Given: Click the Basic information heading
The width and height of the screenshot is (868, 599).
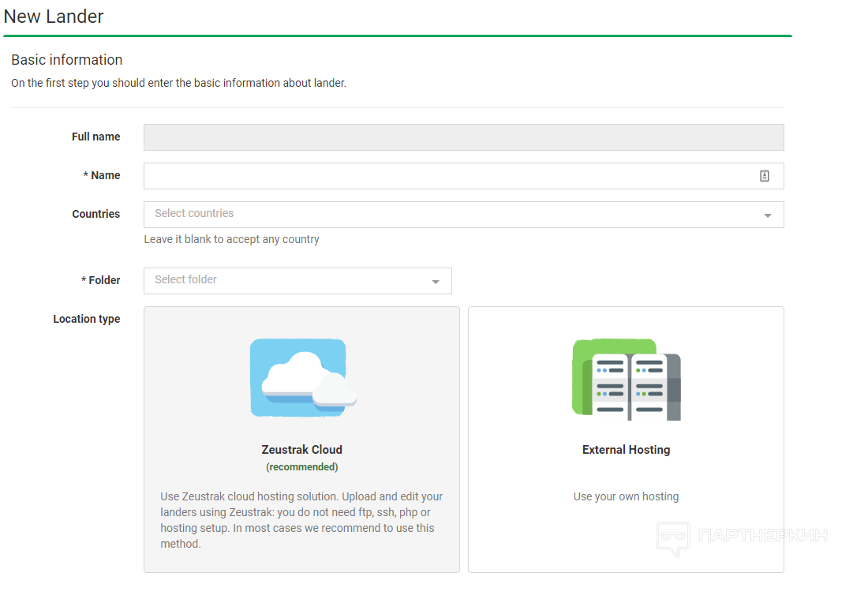Looking at the screenshot, I should click(66, 60).
